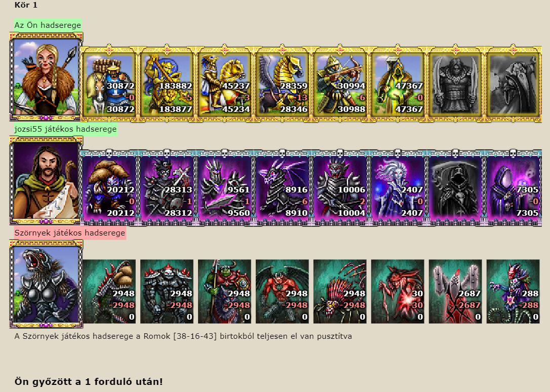The width and height of the screenshot is (550, 392).
Task: Click the yellow-robed mage unit showing 47367
Action: pyautogui.click(x=398, y=84)
